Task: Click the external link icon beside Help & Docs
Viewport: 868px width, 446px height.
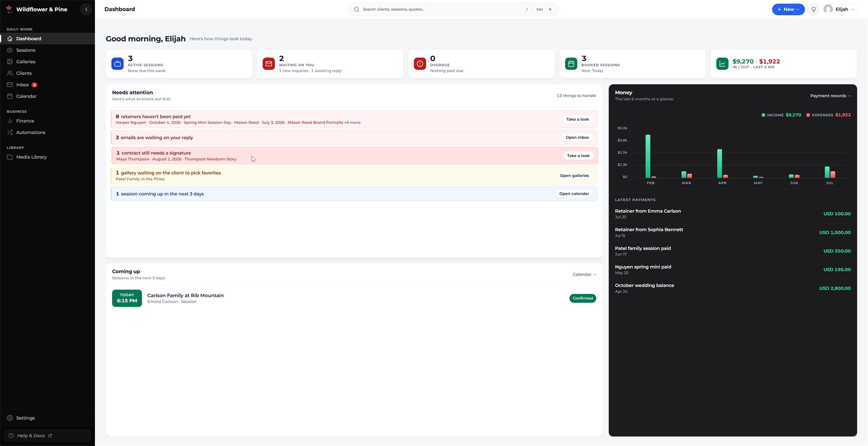Action: 50,436
